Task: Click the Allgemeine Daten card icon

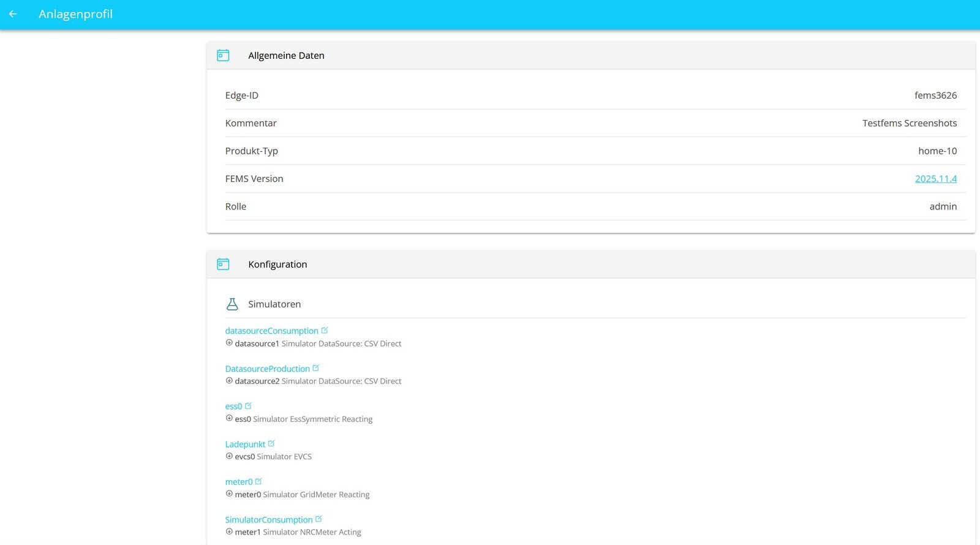Action: (x=223, y=56)
